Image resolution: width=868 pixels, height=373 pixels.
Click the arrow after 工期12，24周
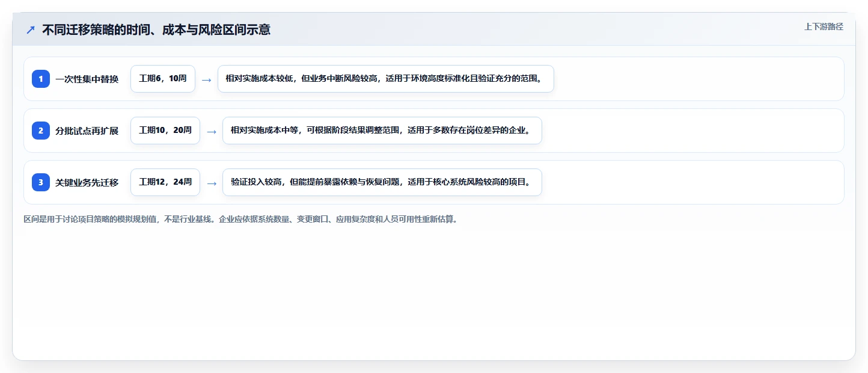(x=211, y=183)
